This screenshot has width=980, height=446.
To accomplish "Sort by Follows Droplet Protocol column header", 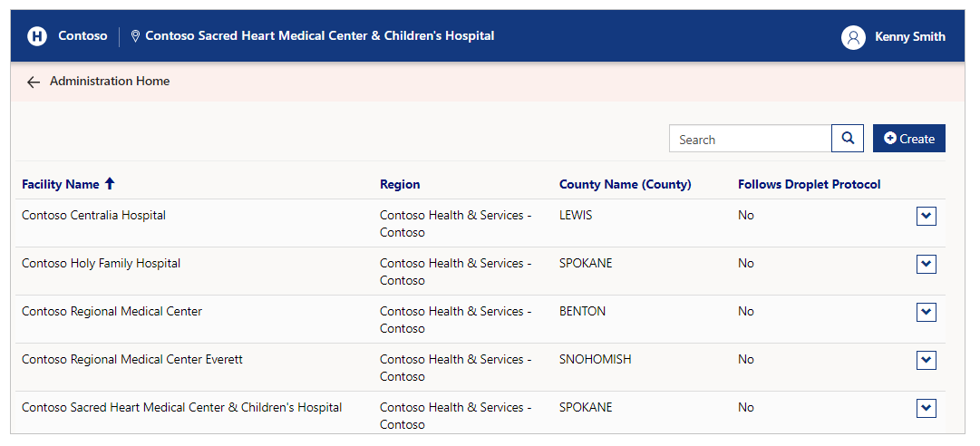I will [810, 184].
